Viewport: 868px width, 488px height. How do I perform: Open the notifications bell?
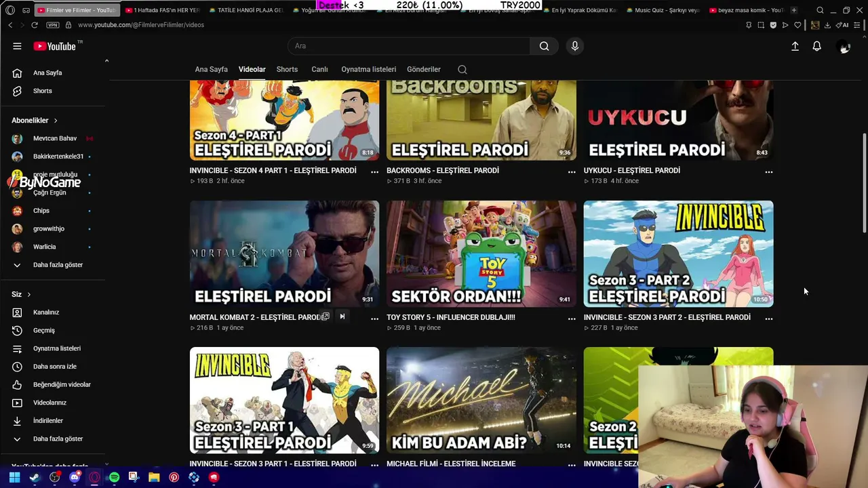tap(816, 46)
